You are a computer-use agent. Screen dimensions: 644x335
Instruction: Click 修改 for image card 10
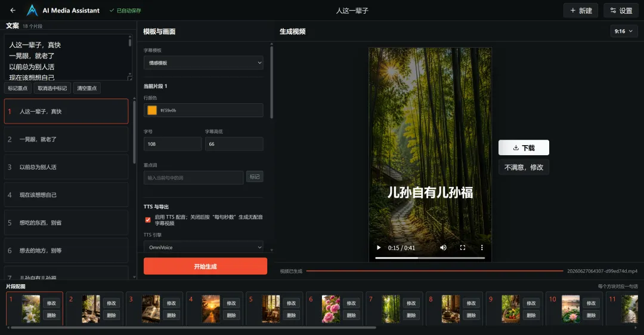pos(591,303)
